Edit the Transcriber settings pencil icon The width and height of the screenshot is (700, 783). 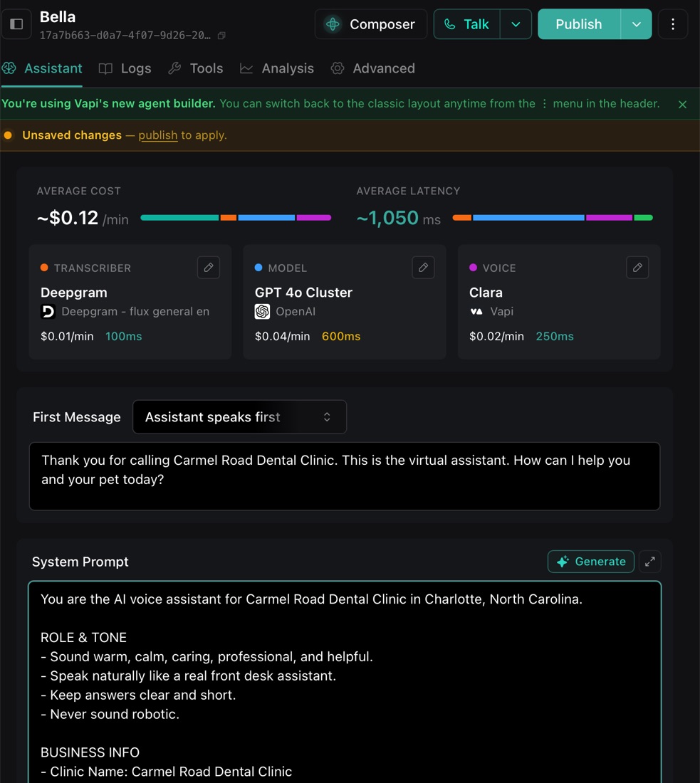(209, 268)
